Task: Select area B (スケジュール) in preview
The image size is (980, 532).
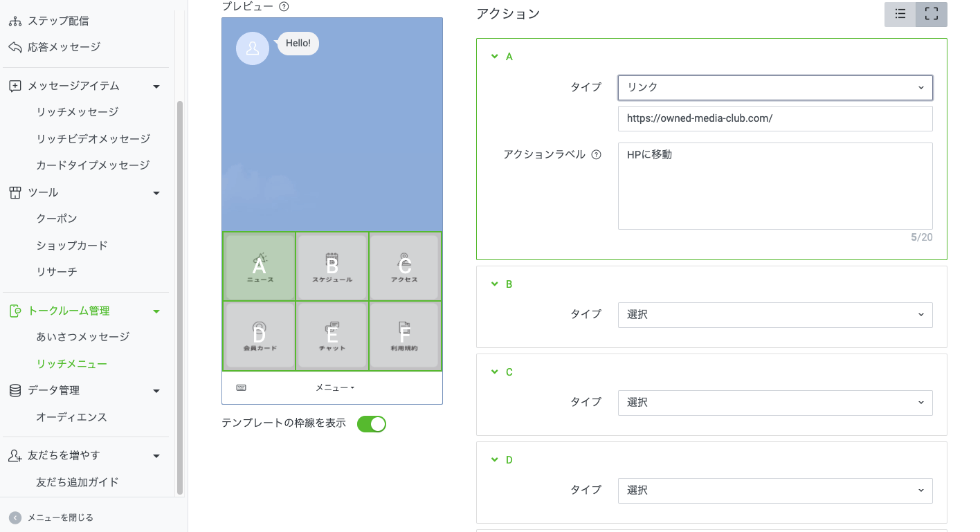Action: click(x=332, y=266)
